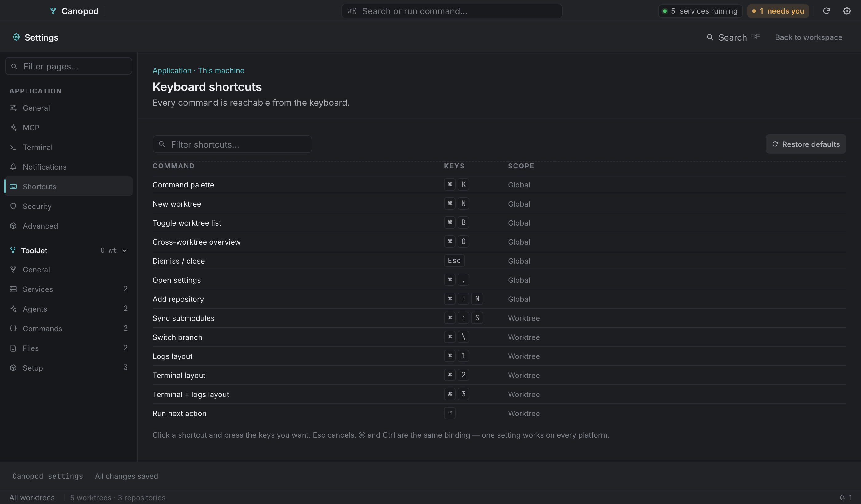Screen dimensions: 861x504
Task: Click the Settings header gear icon
Action: (x=16, y=37)
